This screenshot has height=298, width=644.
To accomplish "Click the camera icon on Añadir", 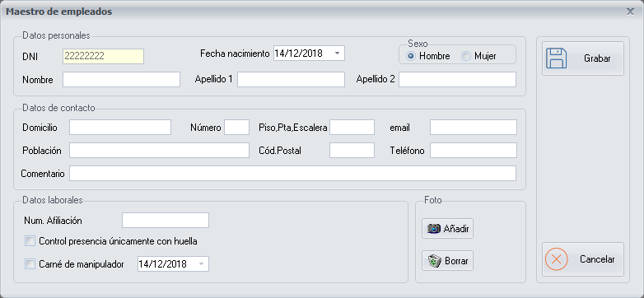I will (x=434, y=229).
